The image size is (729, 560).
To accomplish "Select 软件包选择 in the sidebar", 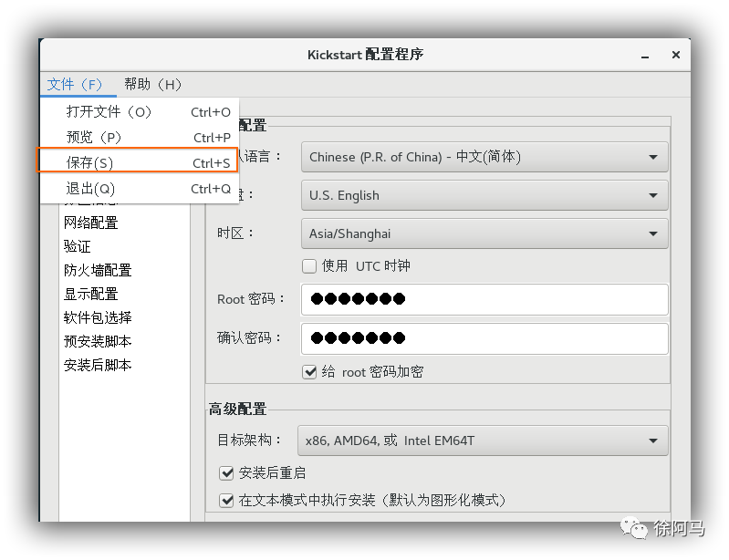I will click(x=98, y=317).
